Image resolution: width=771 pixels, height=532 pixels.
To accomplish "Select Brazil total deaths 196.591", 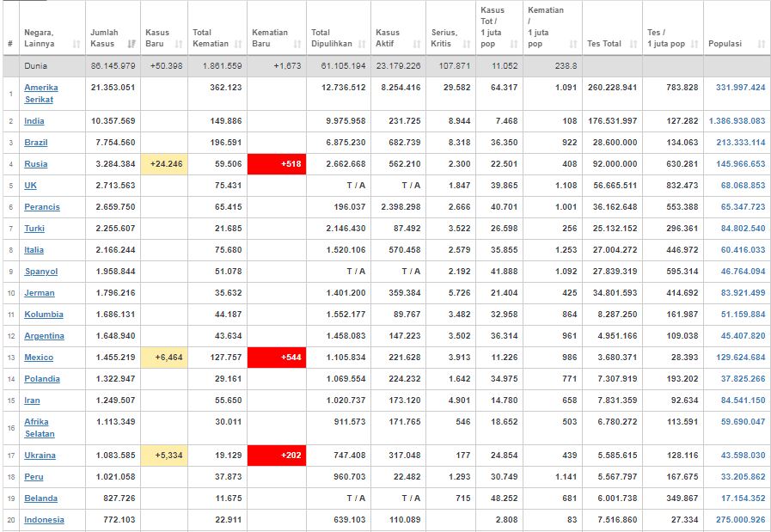I will (x=226, y=143).
